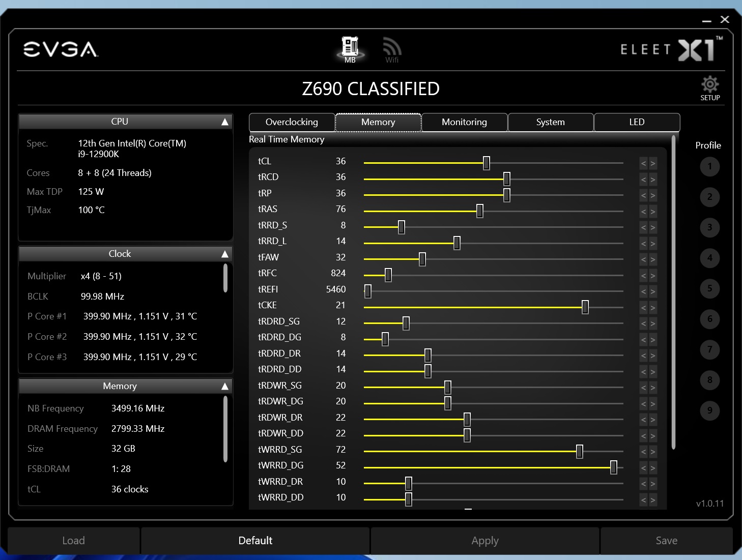
Task: Select profile slot 9
Action: point(709,410)
